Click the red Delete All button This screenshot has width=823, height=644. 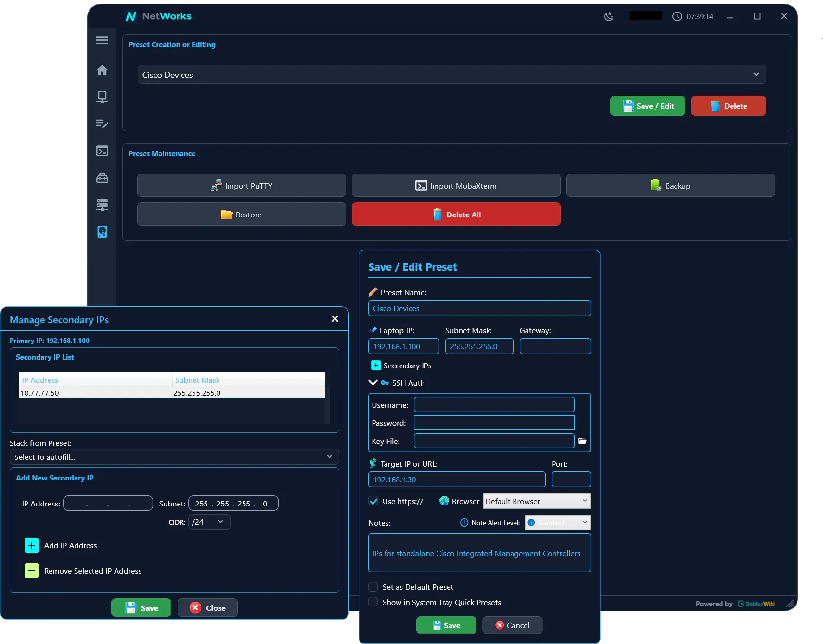pyautogui.click(x=456, y=215)
